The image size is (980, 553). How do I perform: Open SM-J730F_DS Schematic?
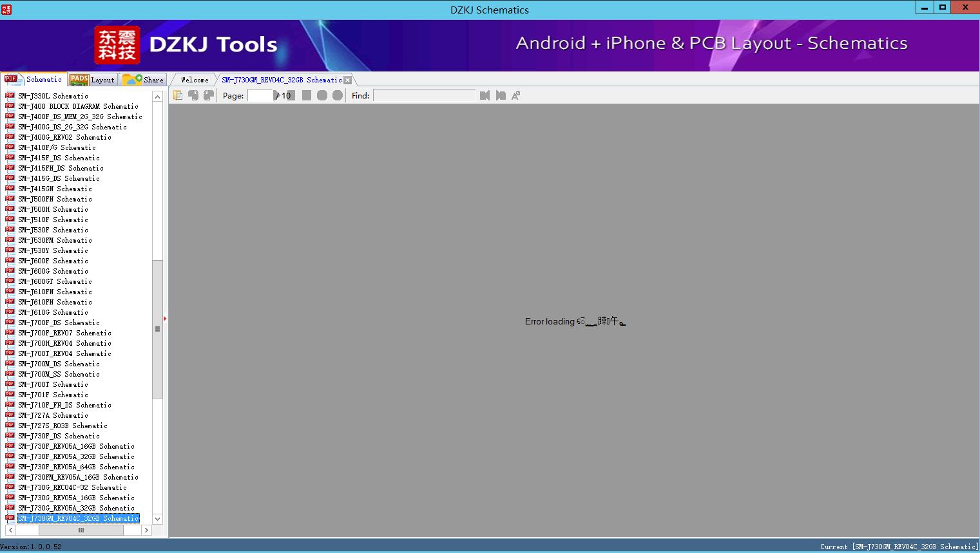click(59, 436)
